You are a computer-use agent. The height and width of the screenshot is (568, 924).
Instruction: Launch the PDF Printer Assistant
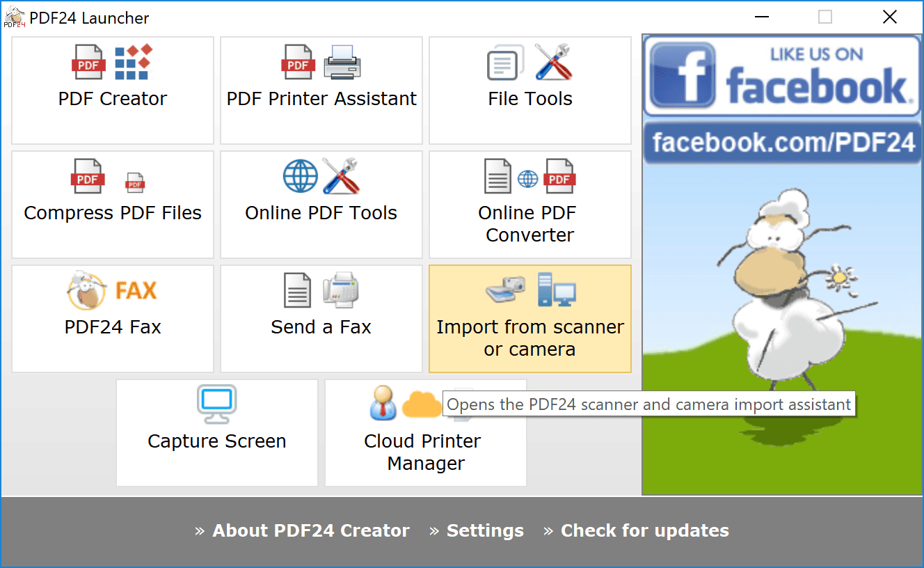click(321, 90)
